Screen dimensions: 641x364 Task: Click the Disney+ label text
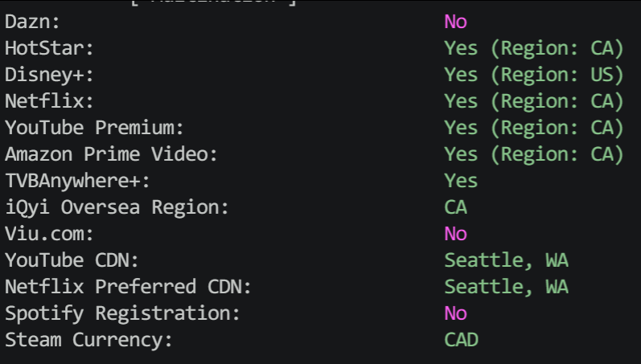coord(49,76)
